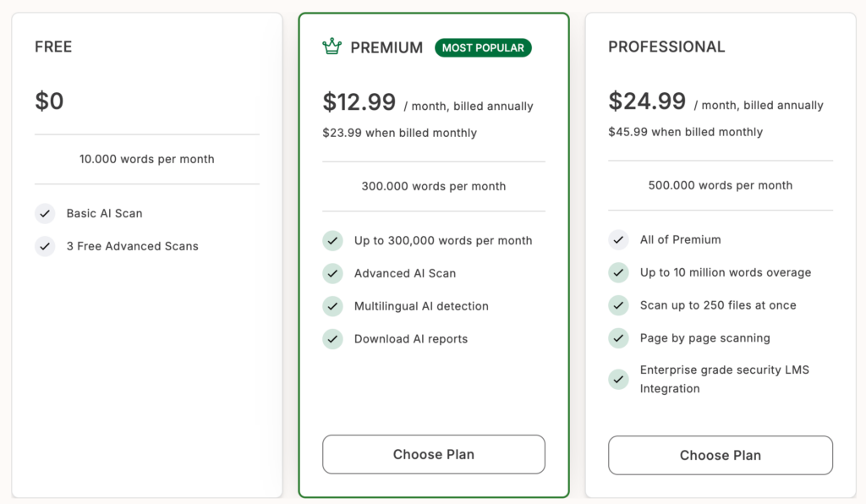Click checkmark next to All of Premium

pos(618,240)
